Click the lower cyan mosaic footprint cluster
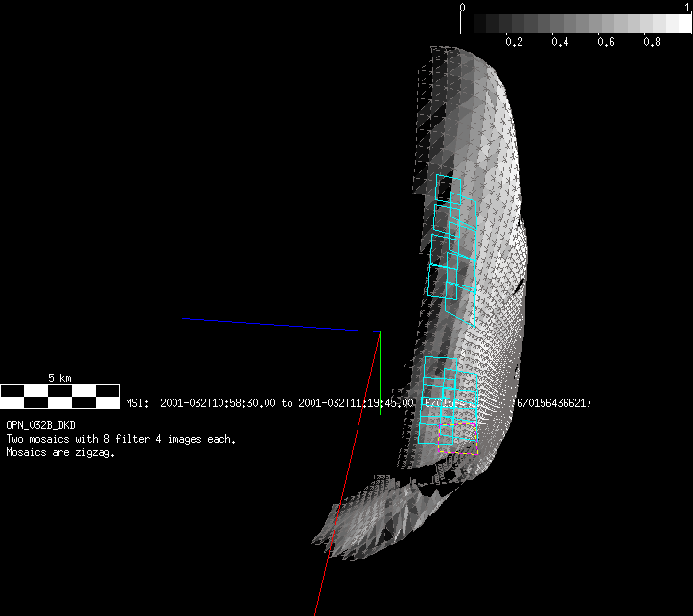The height and width of the screenshot is (616, 693). 446,400
